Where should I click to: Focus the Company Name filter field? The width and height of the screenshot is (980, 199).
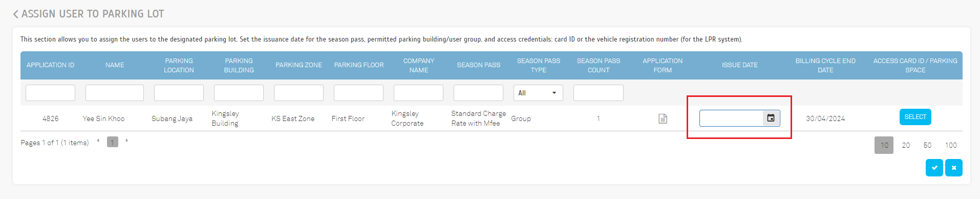coord(418,93)
